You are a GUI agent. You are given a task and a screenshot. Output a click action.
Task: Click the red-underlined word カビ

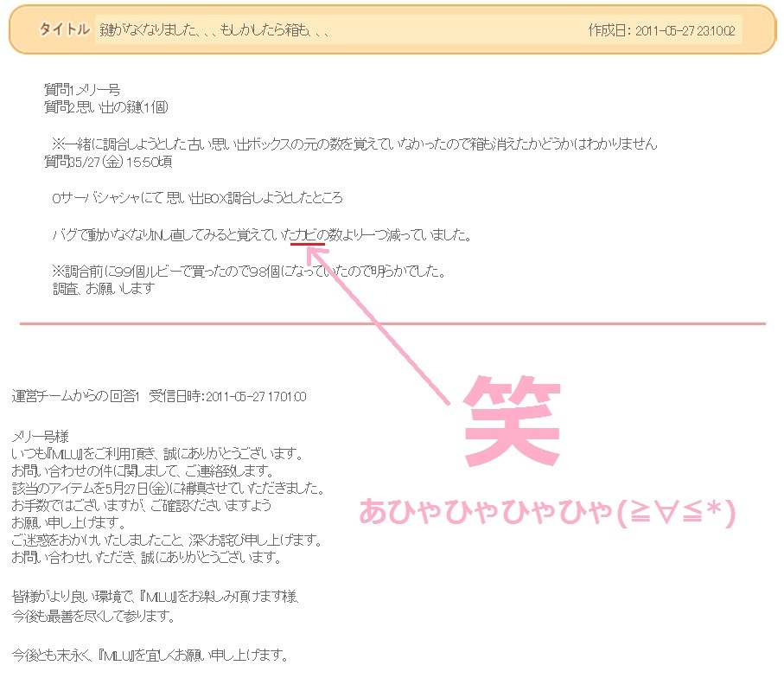click(x=307, y=235)
